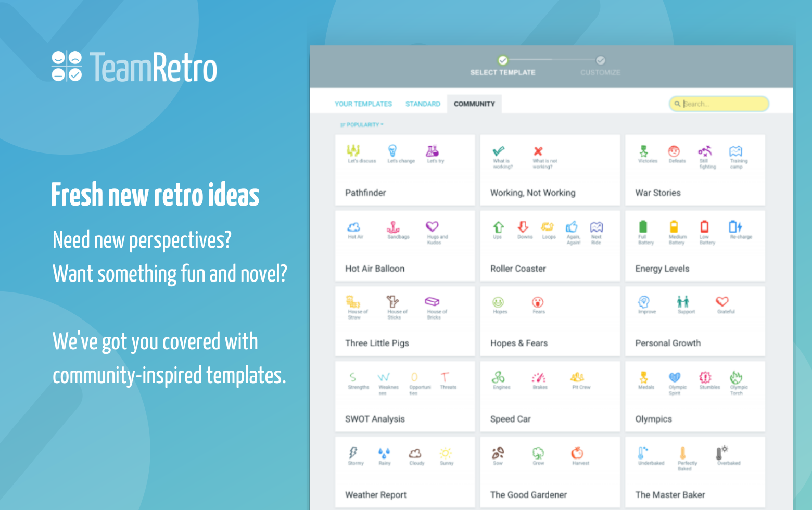
Task: Click the Sow seeds icon
Action: [498, 453]
